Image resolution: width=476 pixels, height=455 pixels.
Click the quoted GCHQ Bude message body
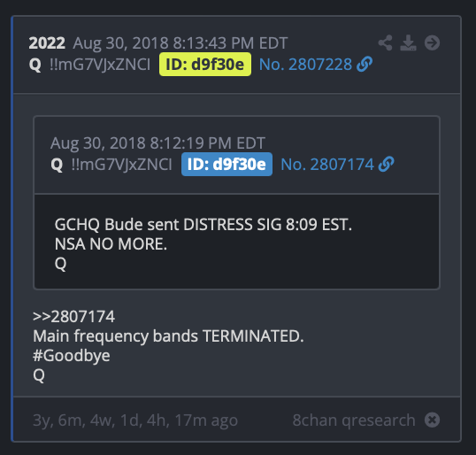click(x=237, y=242)
